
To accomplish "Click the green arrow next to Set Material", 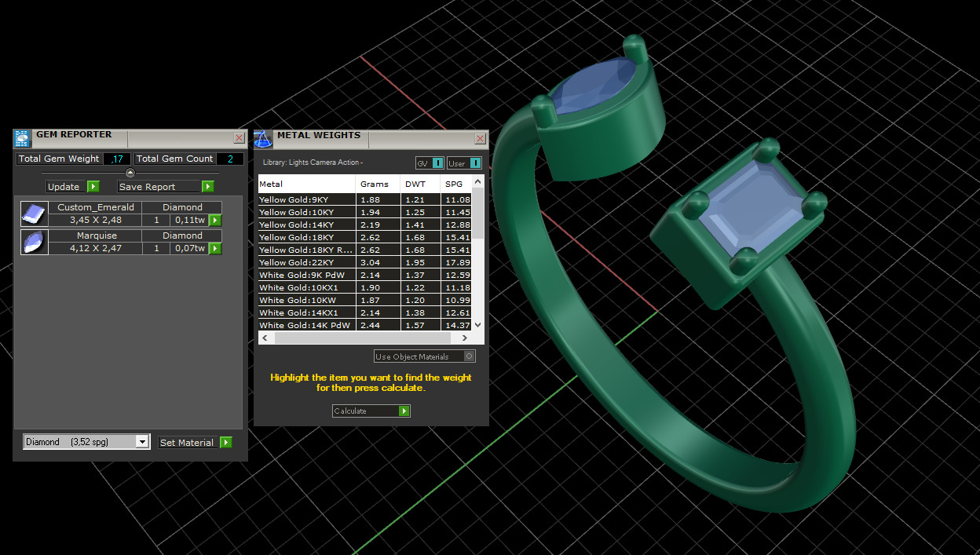I will [x=226, y=443].
